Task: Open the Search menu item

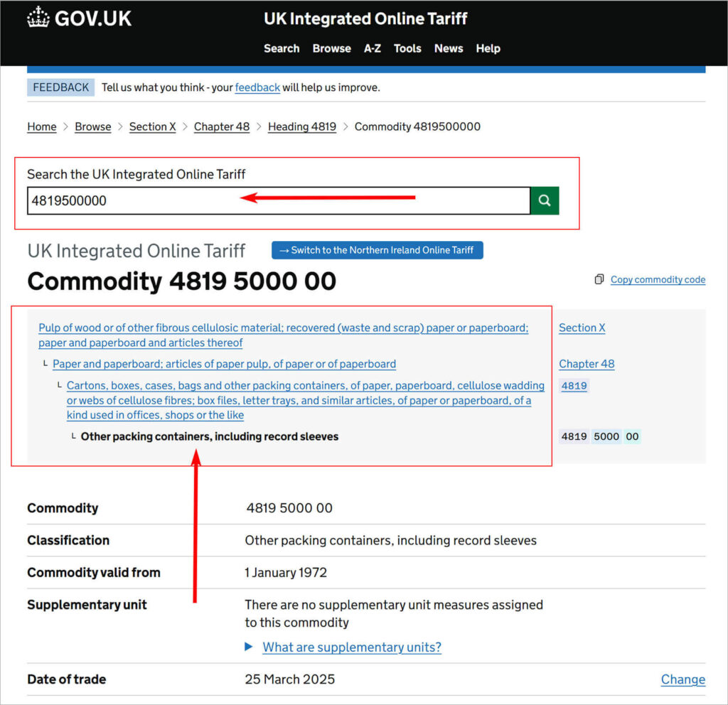Action: pos(282,48)
